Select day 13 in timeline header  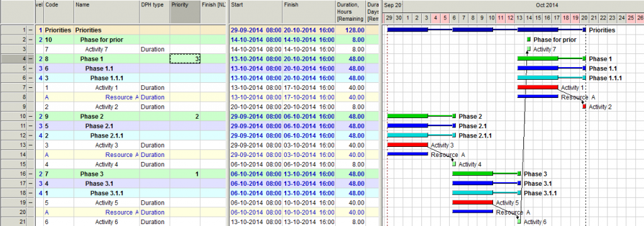(519, 18)
